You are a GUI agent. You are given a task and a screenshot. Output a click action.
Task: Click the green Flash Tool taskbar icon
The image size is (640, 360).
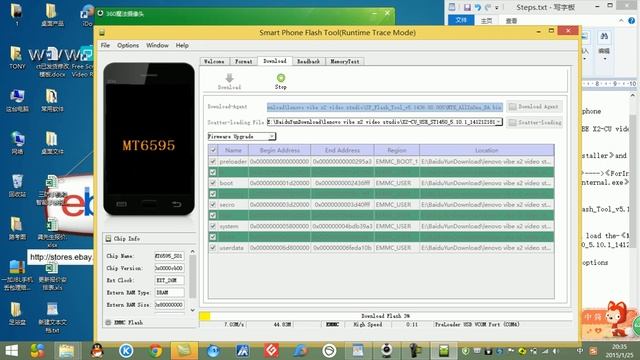coord(444,351)
